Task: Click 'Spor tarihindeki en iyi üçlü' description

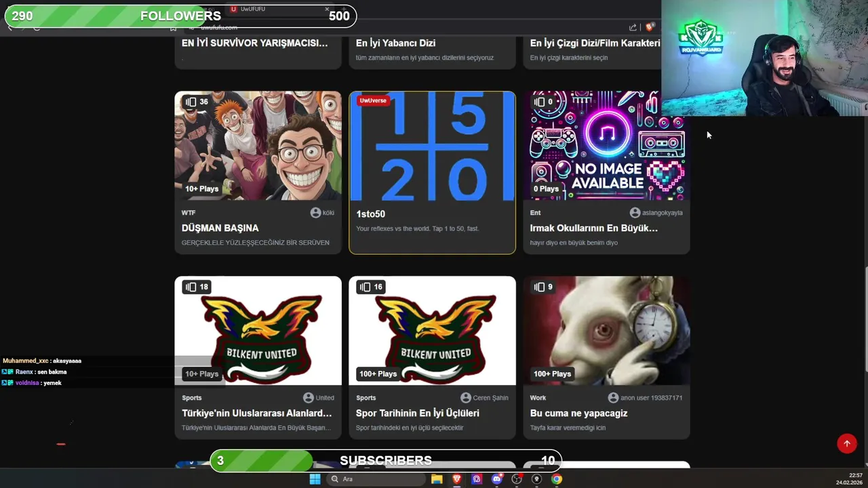Action: tap(410, 428)
